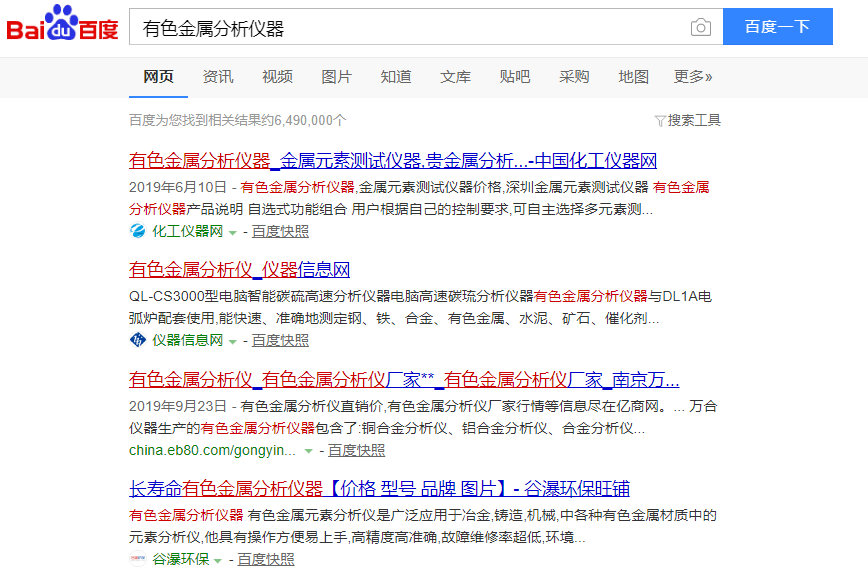Click the 百度一下 search button
Image resolution: width=868 pixels, height=584 pixels.
(x=778, y=27)
